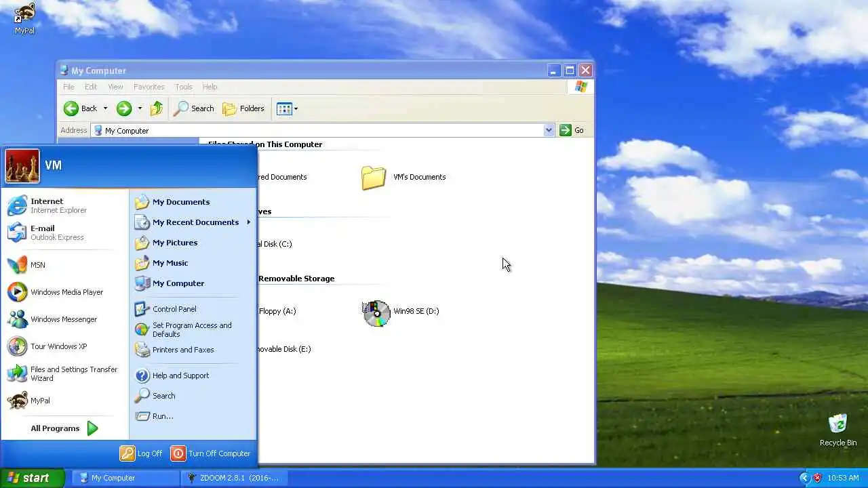Expand the Address bar dropdown arrow

(549, 130)
